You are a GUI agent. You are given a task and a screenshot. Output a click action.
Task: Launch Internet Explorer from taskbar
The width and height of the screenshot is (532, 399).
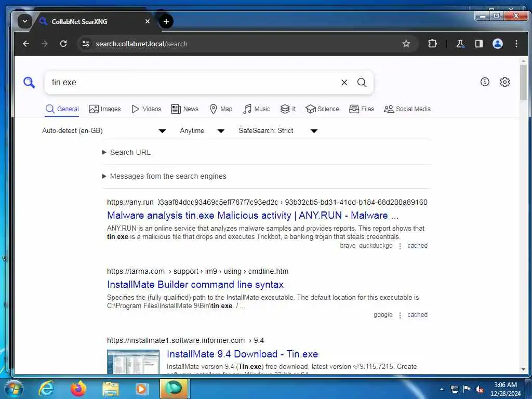(x=46, y=389)
